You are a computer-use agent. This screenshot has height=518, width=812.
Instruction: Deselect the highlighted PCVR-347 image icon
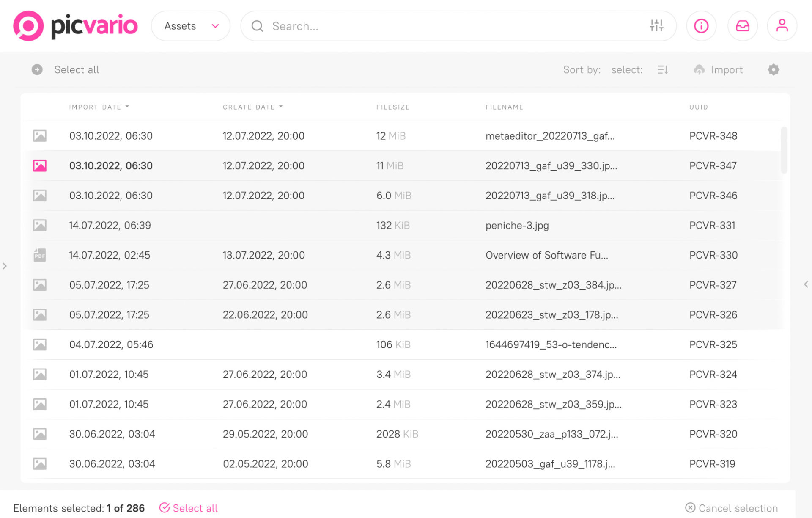click(x=40, y=165)
